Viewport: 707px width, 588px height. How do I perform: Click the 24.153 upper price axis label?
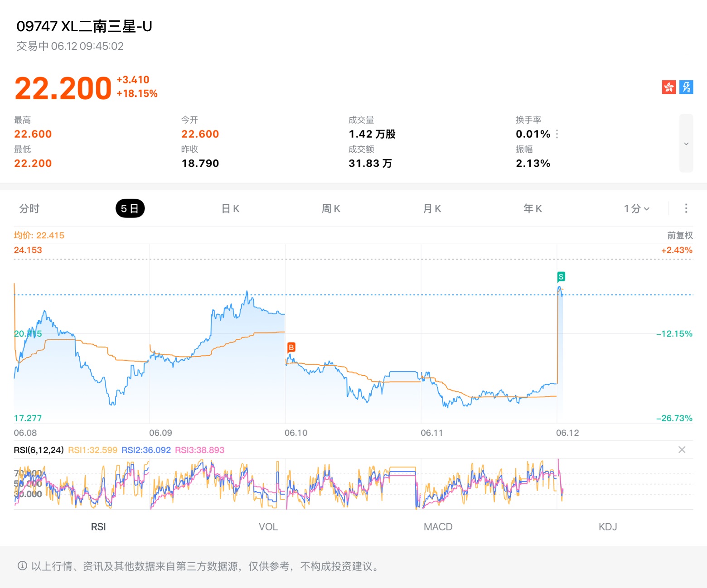tap(28, 250)
